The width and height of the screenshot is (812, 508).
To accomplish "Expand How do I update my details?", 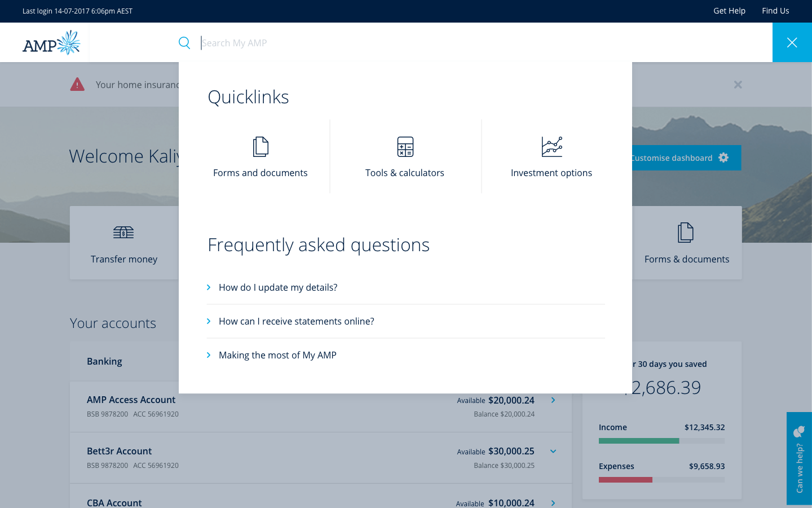I will pyautogui.click(x=405, y=287).
